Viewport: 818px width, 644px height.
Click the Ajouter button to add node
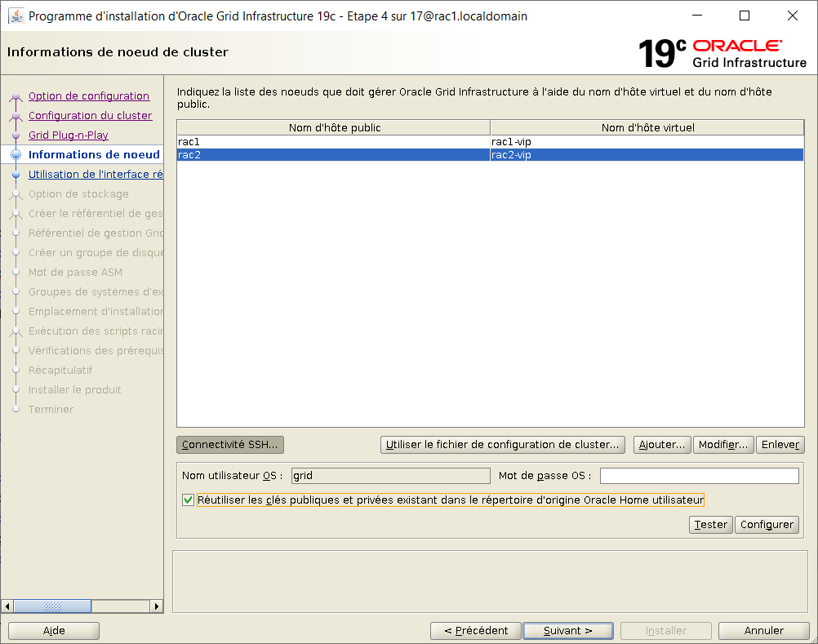click(662, 445)
